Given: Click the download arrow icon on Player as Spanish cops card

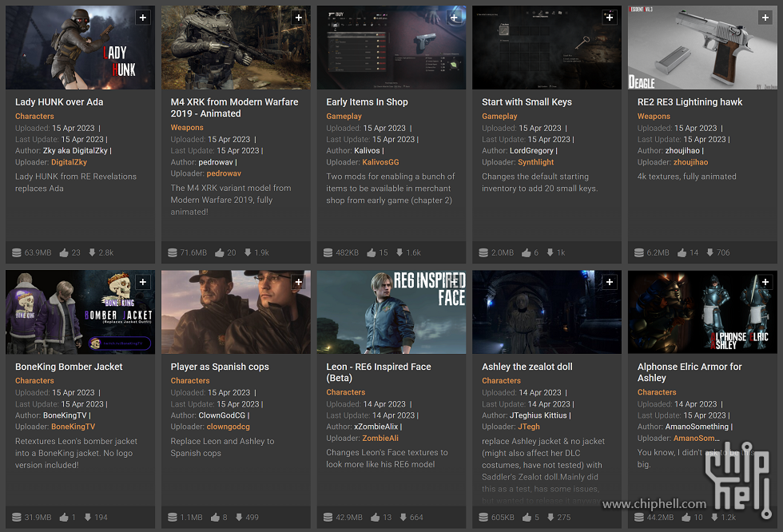Looking at the screenshot, I should tap(239, 517).
